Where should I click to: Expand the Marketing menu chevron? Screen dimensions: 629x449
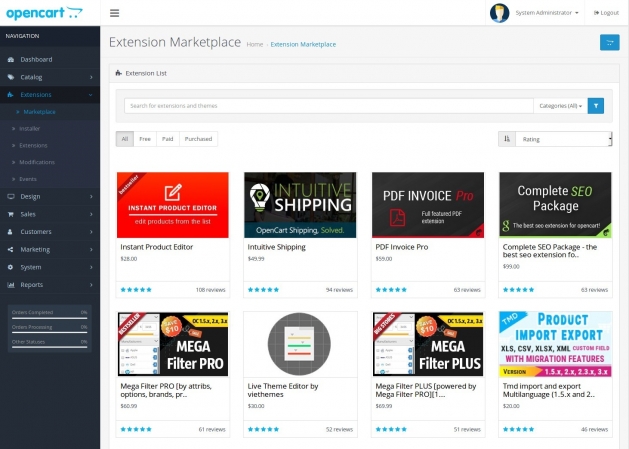[x=91, y=250]
